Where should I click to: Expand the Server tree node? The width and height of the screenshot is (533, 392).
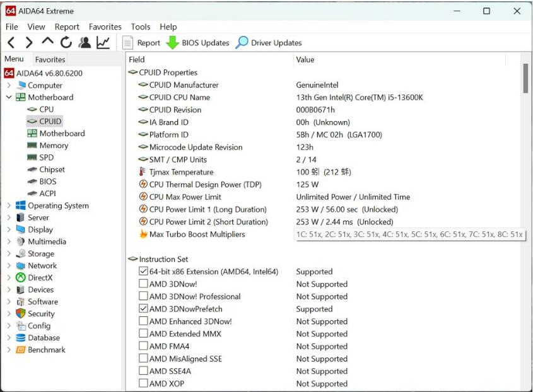[9, 217]
